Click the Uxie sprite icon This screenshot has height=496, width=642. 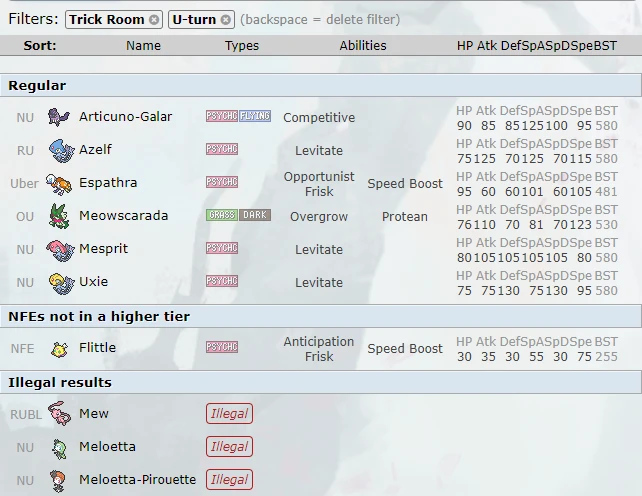[x=61, y=283]
